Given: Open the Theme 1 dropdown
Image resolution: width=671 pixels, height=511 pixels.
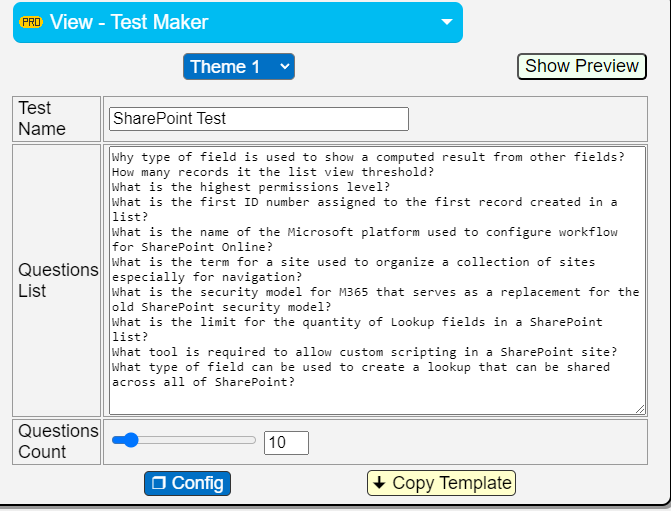Looking at the screenshot, I should tap(239, 67).
